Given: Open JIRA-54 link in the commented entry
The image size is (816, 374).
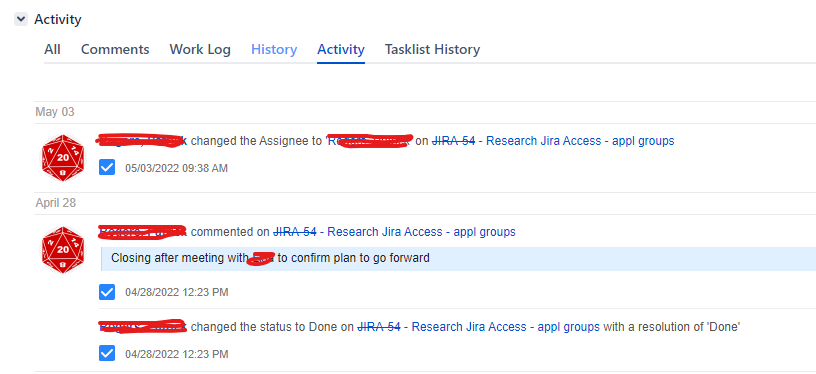Looking at the screenshot, I should coord(295,231).
